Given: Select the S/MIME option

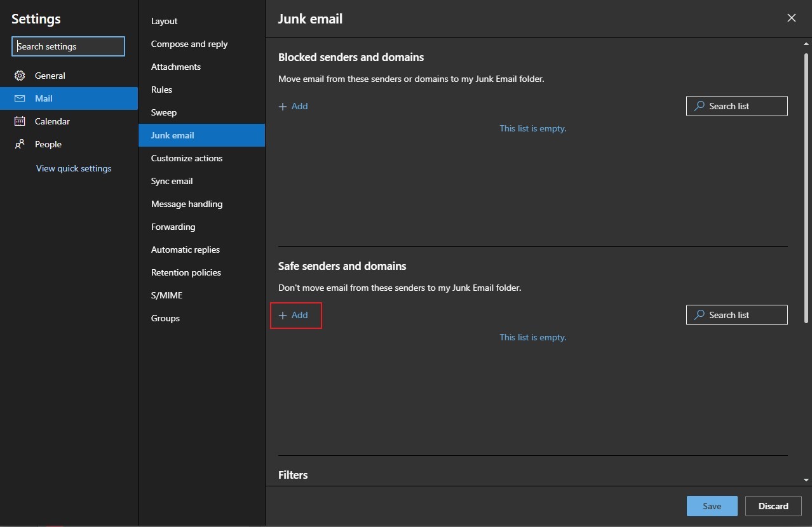Looking at the screenshot, I should (x=166, y=295).
